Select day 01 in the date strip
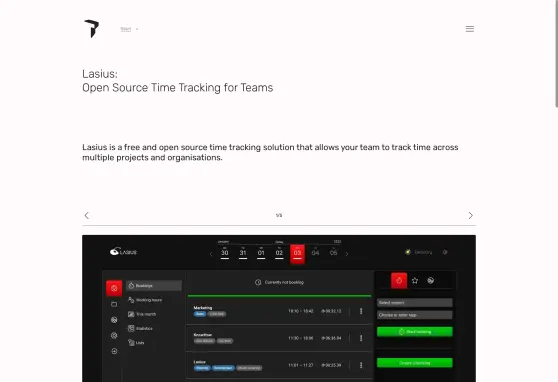This screenshot has height=382, width=558. [261, 253]
